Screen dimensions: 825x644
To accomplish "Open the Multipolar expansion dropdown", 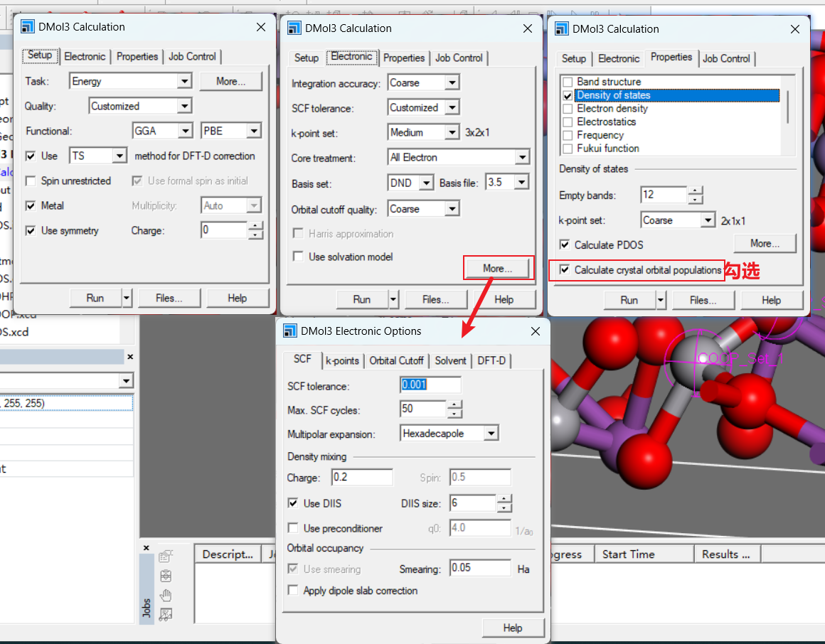I will point(491,433).
